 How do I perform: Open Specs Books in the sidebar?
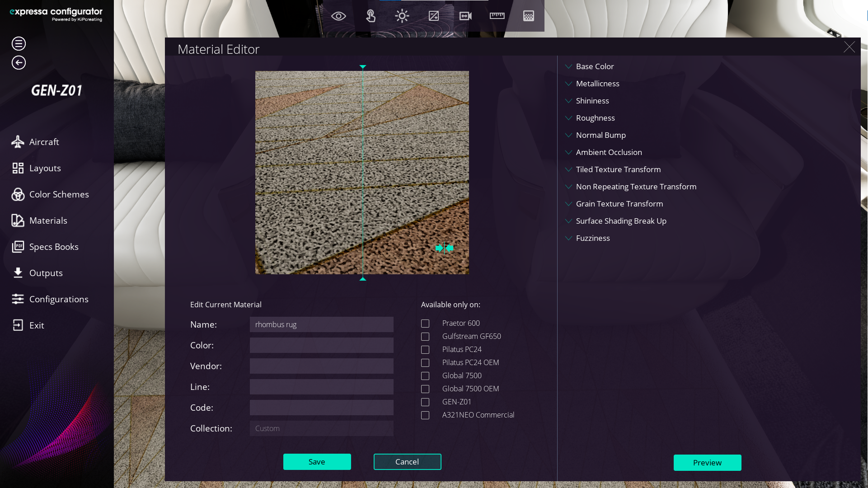click(53, 247)
